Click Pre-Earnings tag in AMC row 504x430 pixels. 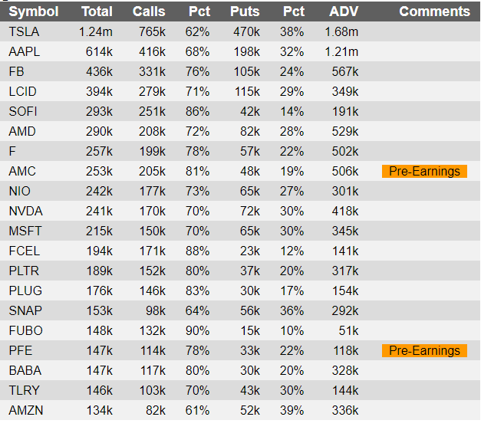424,172
